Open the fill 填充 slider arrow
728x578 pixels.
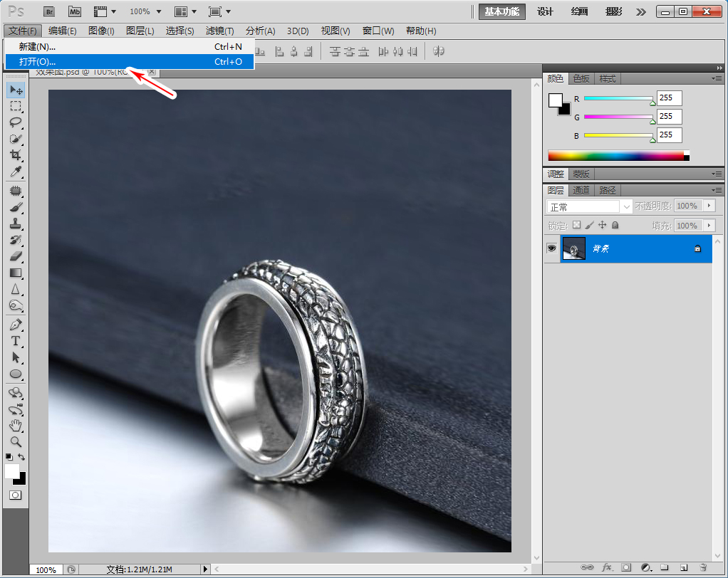(709, 226)
